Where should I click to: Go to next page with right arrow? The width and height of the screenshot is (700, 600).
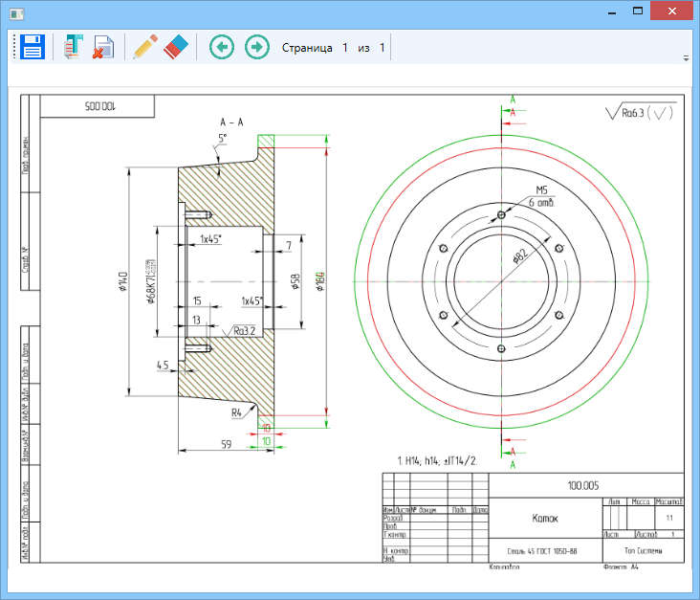point(257,47)
